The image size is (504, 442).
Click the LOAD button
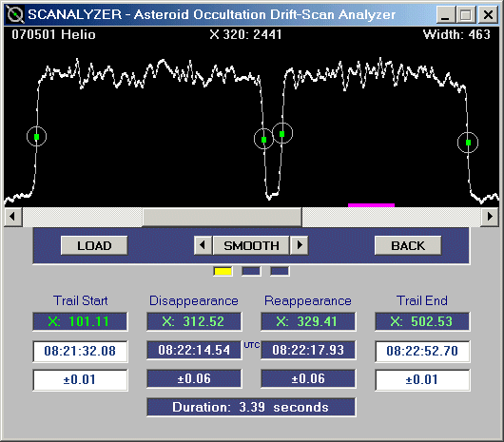(x=94, y=246)
